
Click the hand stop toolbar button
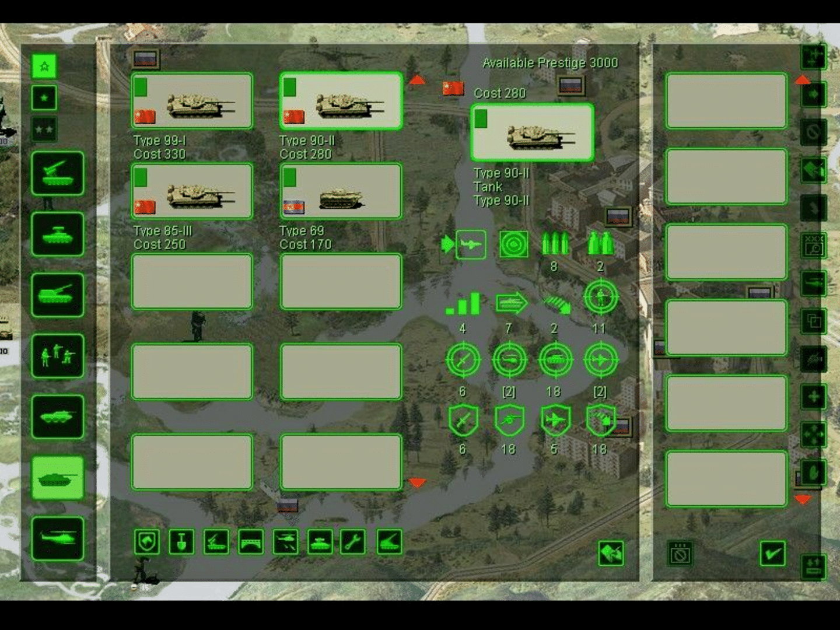[813, 473]
